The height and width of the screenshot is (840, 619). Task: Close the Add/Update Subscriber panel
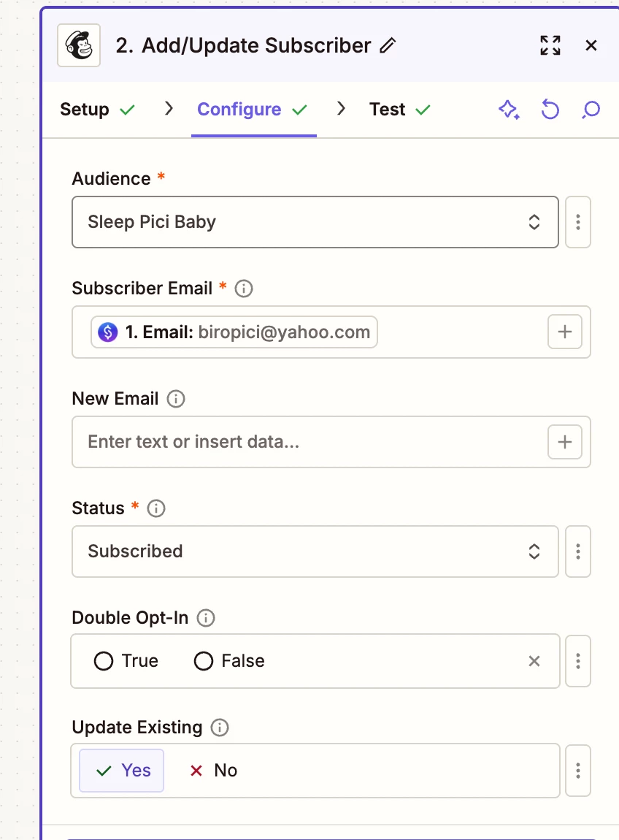click(x=591, y=45)
